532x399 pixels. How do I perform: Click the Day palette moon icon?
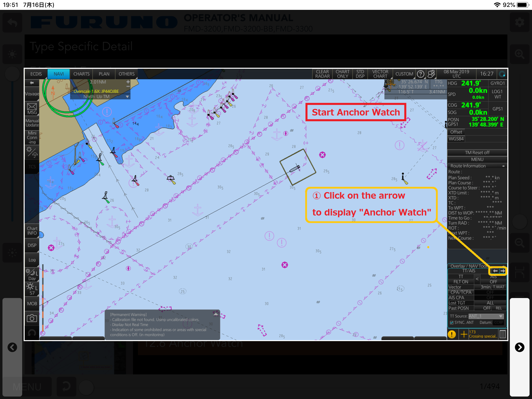(x=32, y=275)
